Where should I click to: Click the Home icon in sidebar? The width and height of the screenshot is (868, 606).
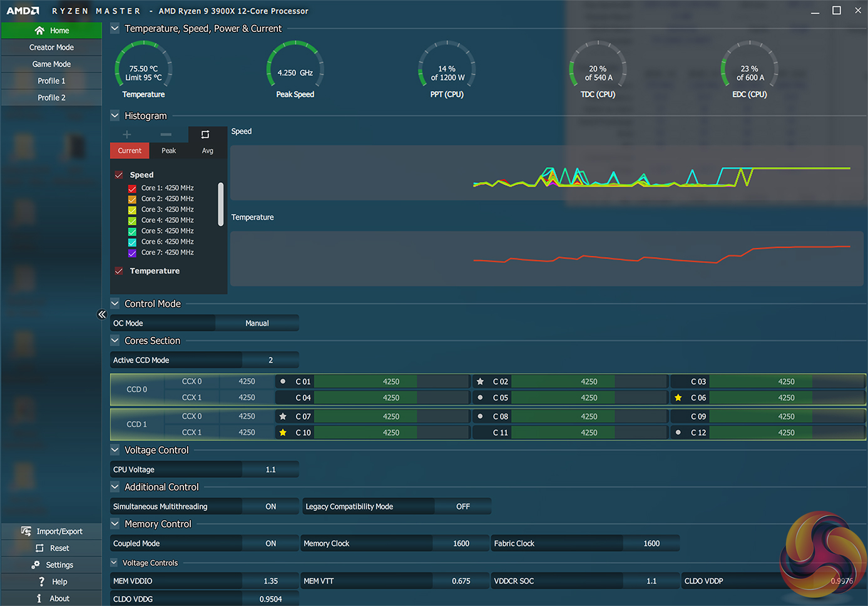tap(39, 31)
